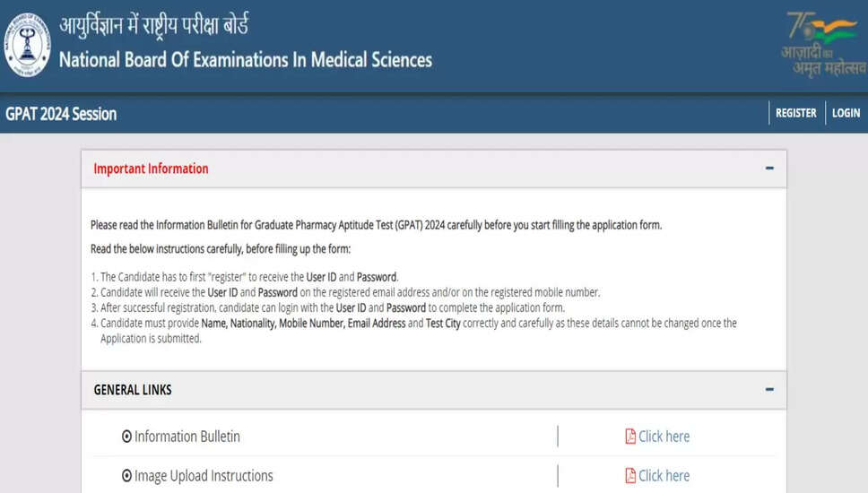Click the National Board Of Examinations English title
The width and height of the screenshot is (868, 493).
click(x=245, y=60)
